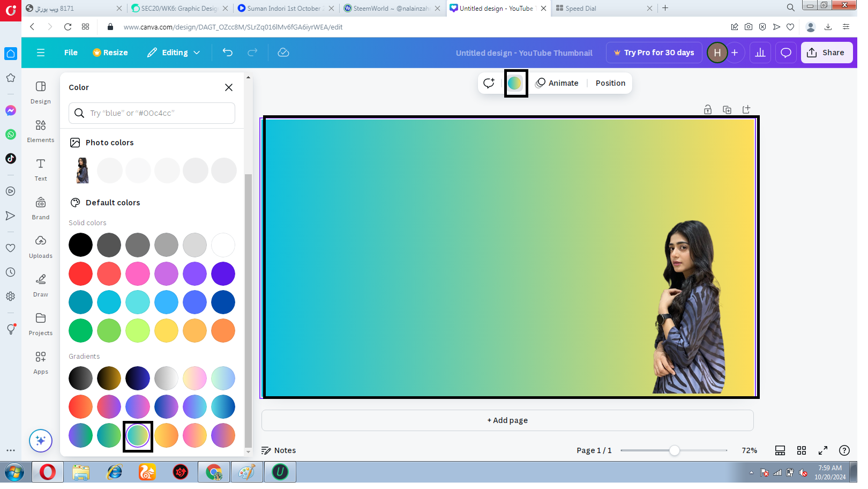Toggle fullscreen presentation mode icon
This screenshot has height=489, width=868.
click(x=823, y=450)
